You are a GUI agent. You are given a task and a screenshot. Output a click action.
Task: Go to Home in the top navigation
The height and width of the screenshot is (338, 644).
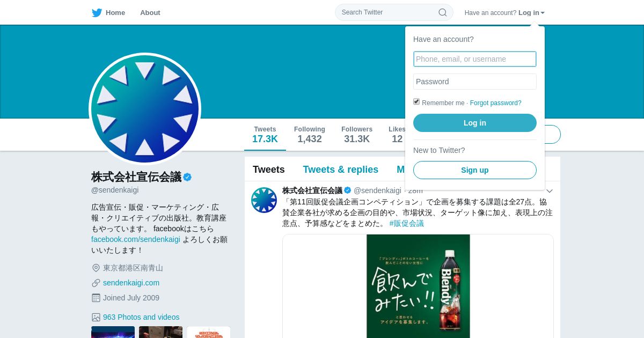pyautogui.click(x=115, y=13)
